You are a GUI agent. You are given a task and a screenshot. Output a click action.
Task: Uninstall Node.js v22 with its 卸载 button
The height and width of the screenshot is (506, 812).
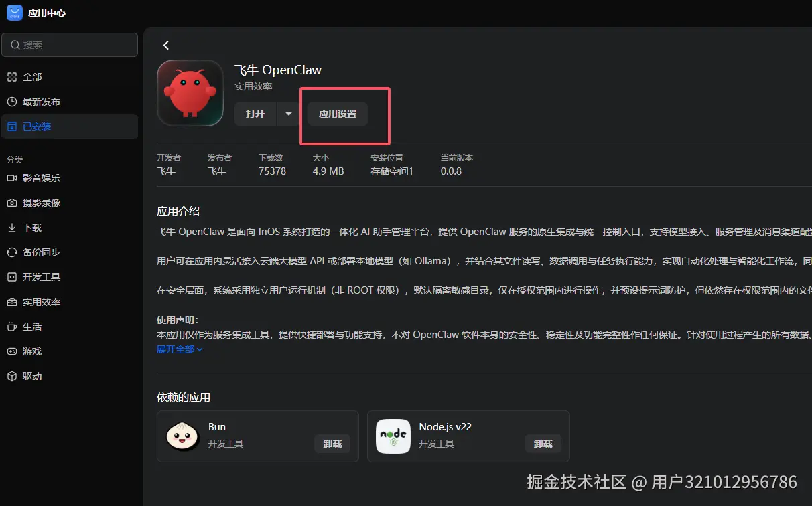click(543, 443)
